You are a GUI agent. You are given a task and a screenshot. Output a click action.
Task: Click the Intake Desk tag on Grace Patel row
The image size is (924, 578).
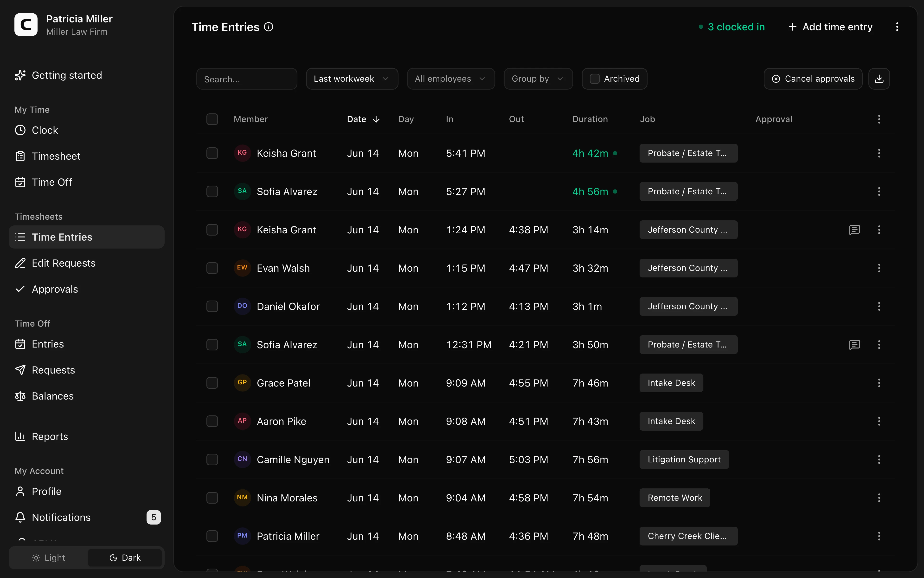click(671, 383)
